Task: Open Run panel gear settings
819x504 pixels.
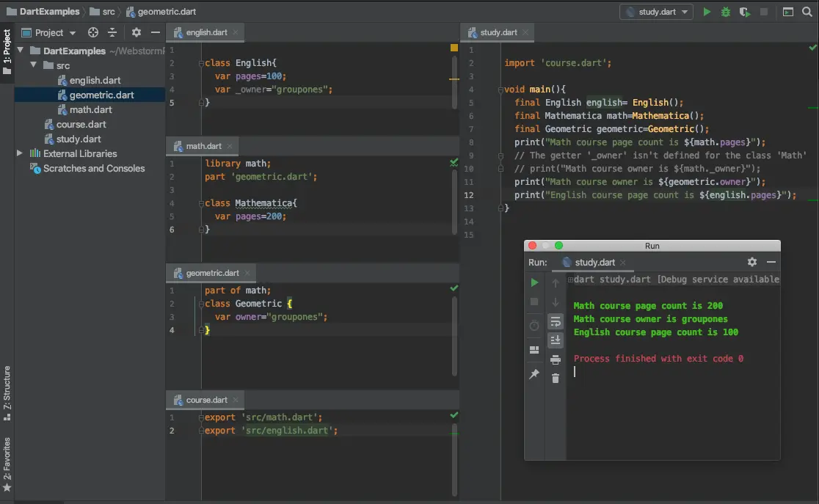Action: coord(752,262)
